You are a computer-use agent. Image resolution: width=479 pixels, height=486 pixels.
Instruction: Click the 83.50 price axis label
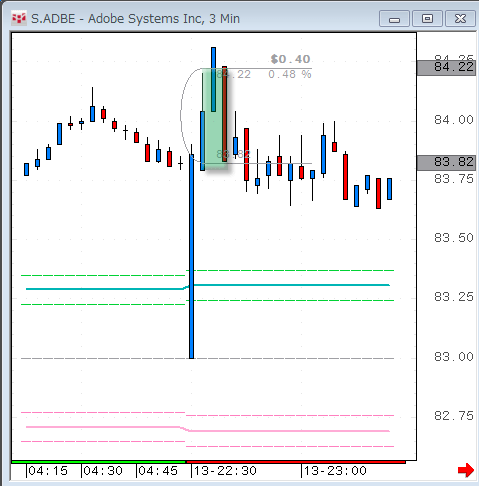(x=454, y=238)
